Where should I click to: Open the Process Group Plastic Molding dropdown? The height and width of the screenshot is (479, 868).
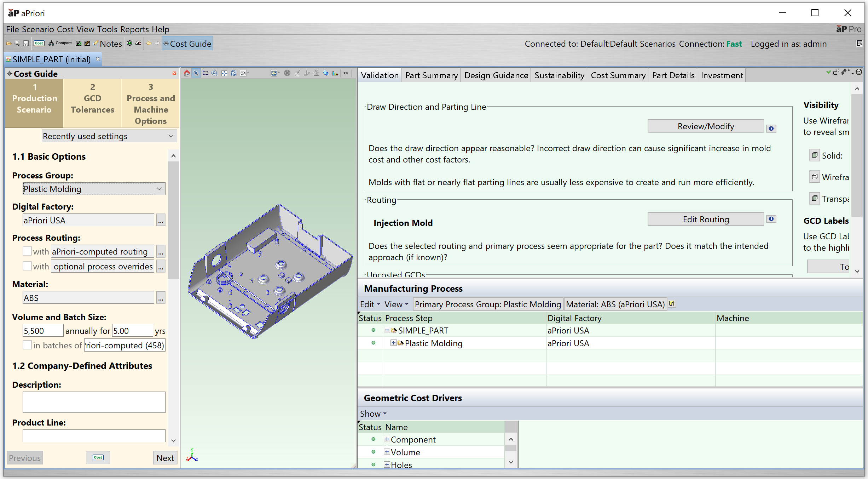pyautogui.click(x=94, y=189)
